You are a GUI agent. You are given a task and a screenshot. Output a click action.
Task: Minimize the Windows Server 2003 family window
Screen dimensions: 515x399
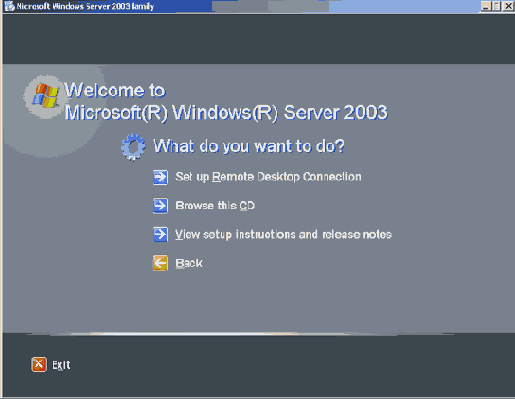486,6
